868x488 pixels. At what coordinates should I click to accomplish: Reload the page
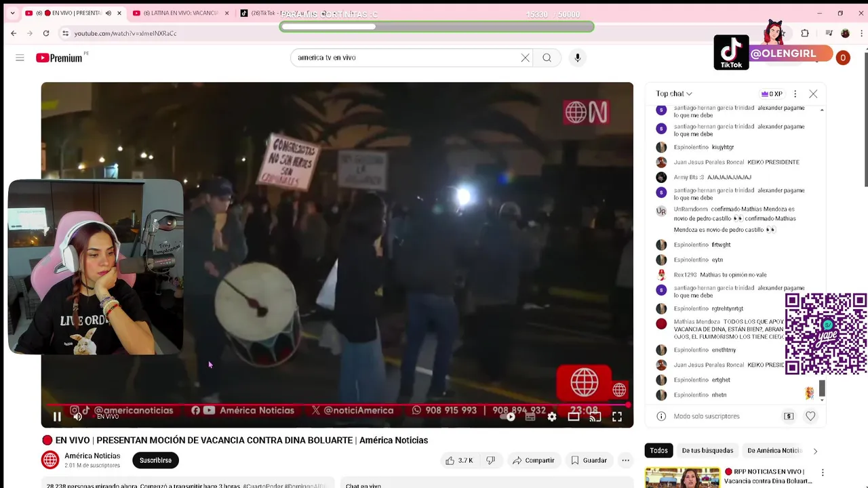click(x=46, y=33)
